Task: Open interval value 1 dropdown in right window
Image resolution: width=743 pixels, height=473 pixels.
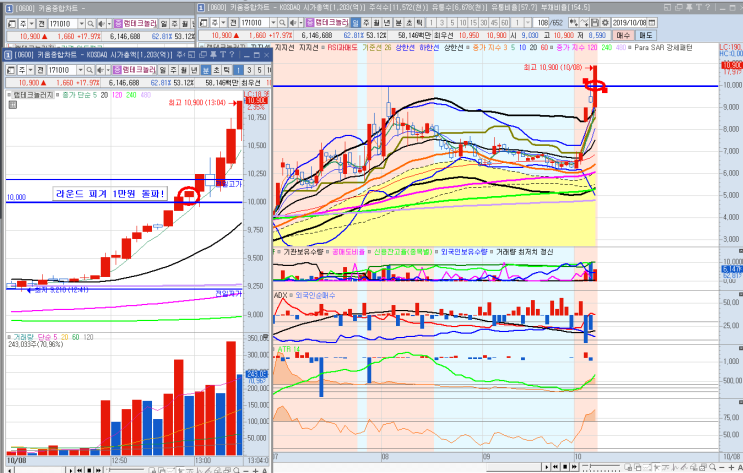Action: [x=528, y=23]
